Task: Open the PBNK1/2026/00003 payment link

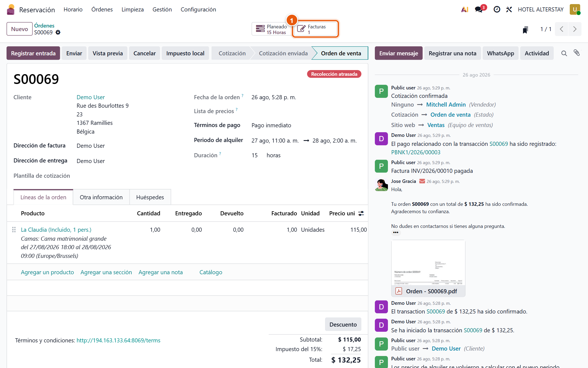Action: pyautogui.click(x=416, y=152)
